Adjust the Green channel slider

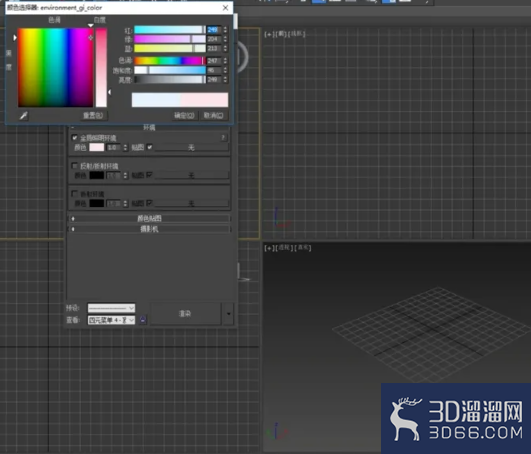(170, 39)
